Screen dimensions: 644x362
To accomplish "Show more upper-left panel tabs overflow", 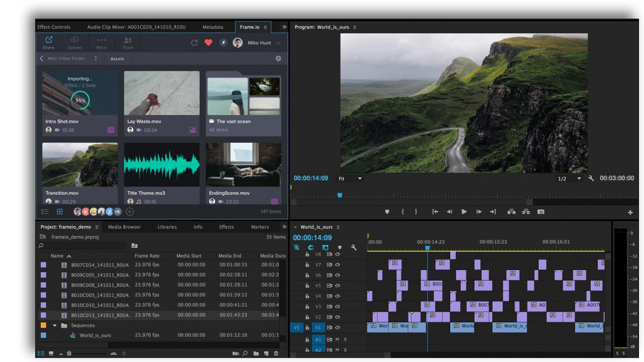I will 284,27.
